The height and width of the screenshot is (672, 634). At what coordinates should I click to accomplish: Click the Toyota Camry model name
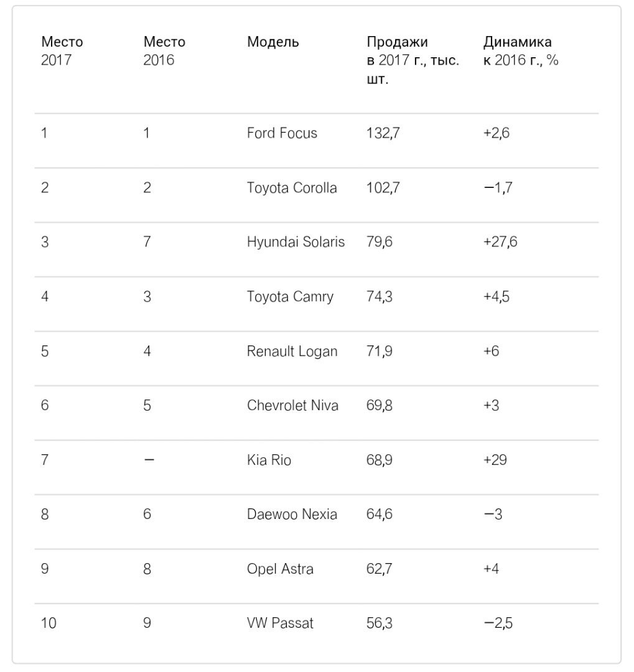[x=290, y=297]
